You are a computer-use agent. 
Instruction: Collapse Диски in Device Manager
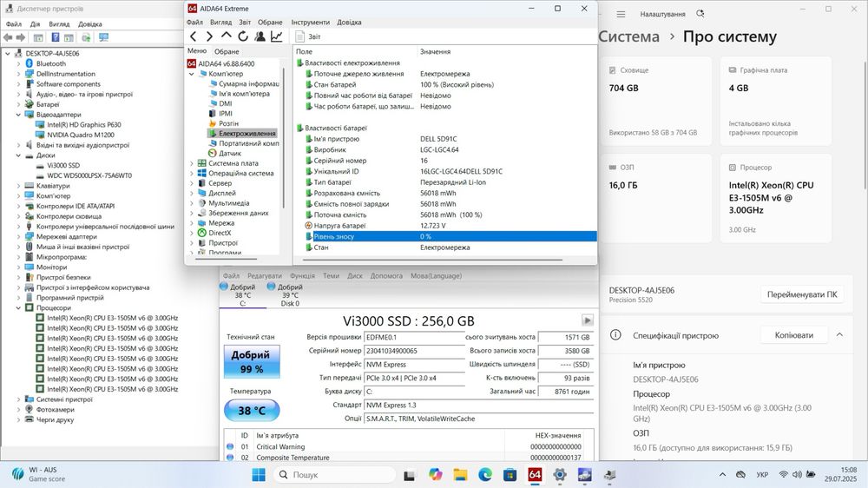coord(18,155)
